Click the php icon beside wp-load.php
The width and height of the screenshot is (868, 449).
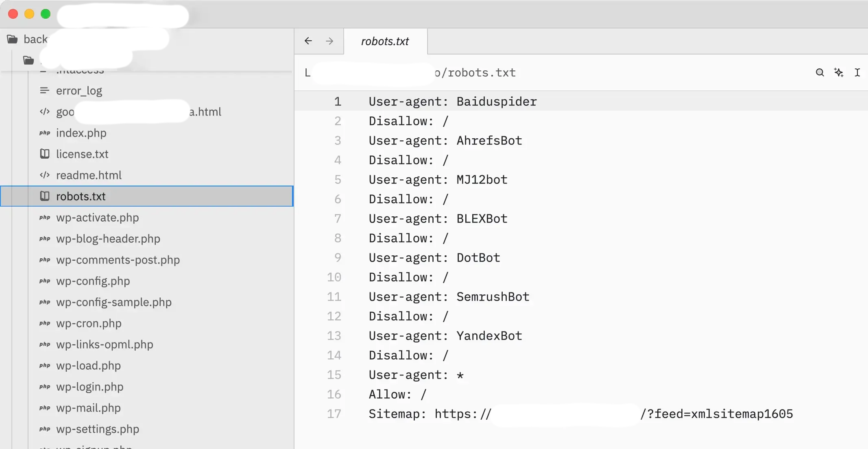coord(45,366)
